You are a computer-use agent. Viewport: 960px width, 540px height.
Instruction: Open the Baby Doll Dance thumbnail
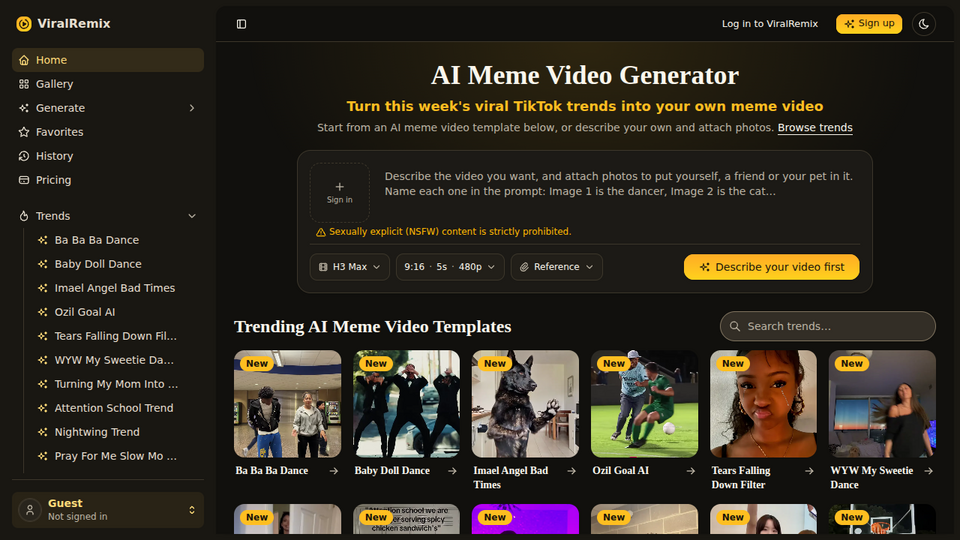[x=407, y=404]
